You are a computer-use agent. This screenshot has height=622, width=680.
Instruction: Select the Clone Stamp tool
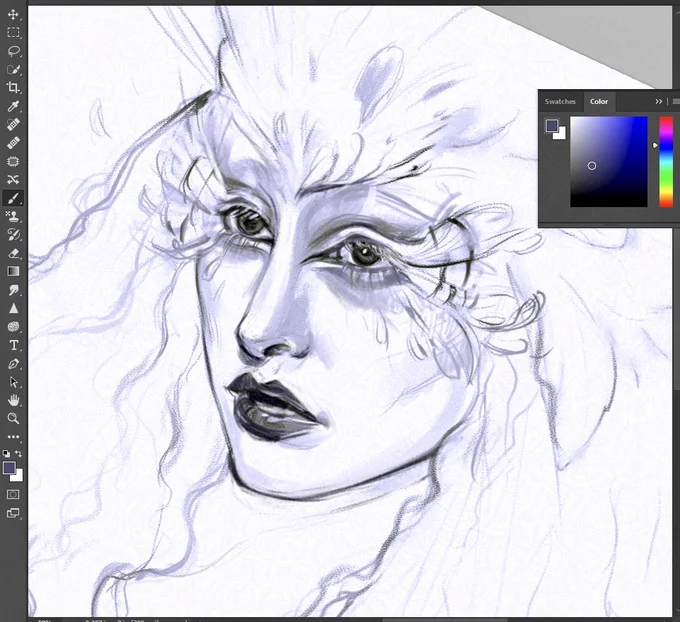click(x=13, y=216)
